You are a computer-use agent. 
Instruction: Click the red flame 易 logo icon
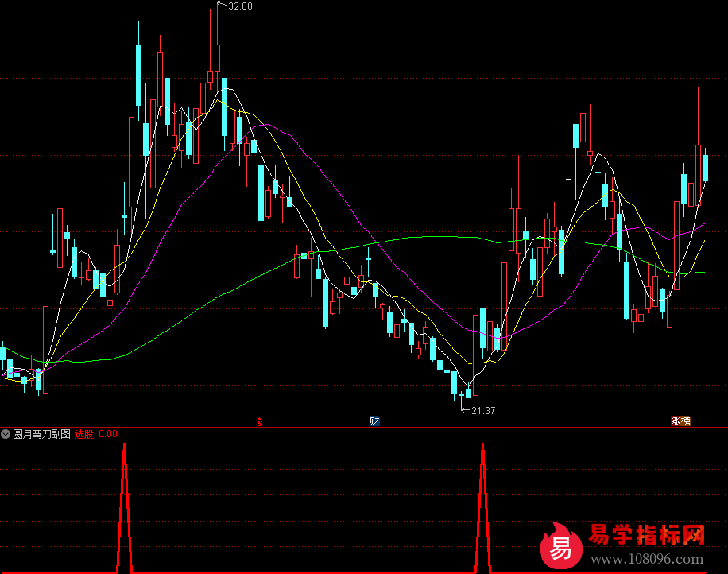point(561,545)
